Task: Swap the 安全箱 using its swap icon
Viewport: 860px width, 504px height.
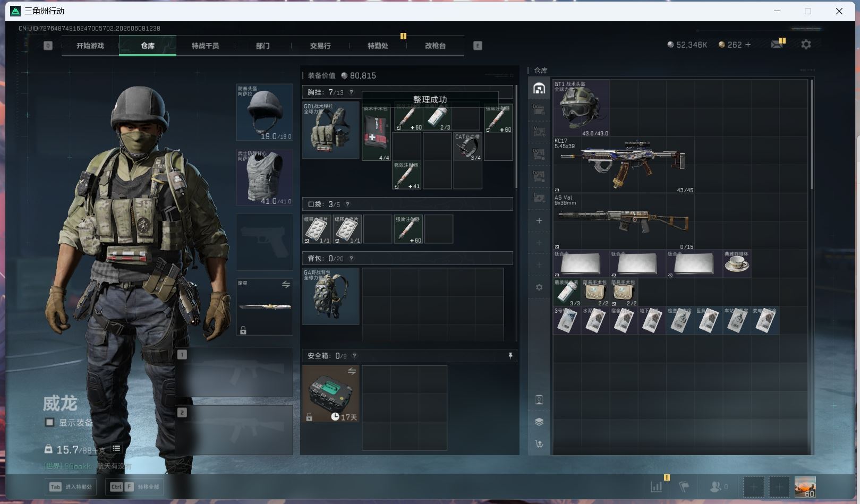Action: pos(352,371)
